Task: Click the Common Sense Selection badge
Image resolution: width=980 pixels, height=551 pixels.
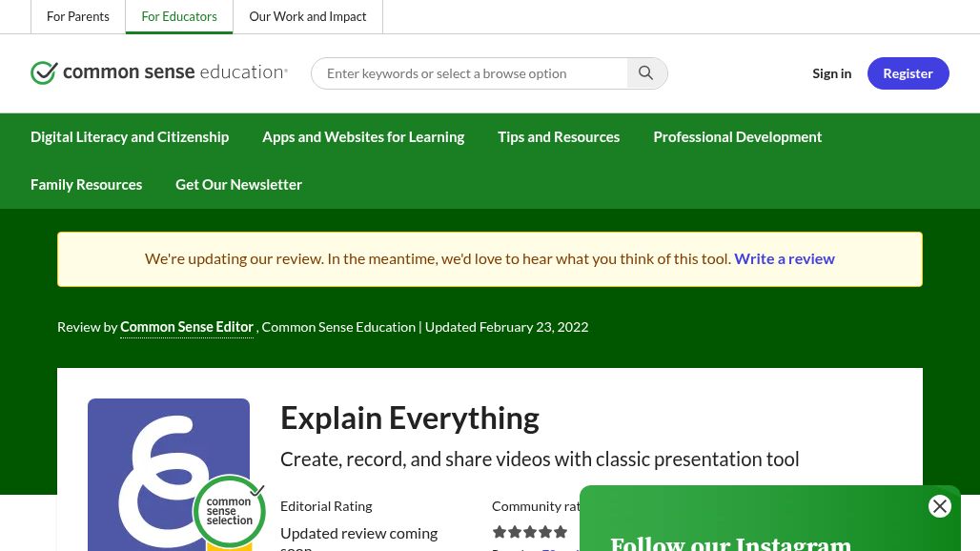Action: [x=230, y=512]
